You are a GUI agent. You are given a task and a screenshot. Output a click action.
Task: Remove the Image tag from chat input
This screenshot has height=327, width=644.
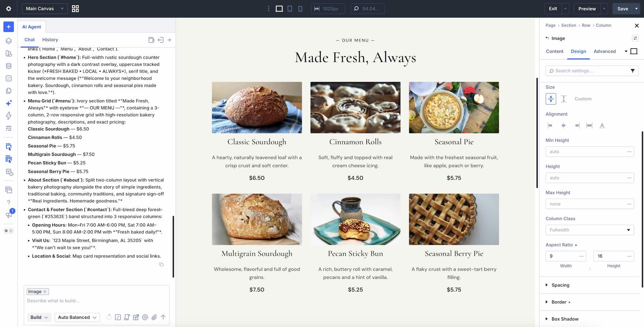point(45,292)
